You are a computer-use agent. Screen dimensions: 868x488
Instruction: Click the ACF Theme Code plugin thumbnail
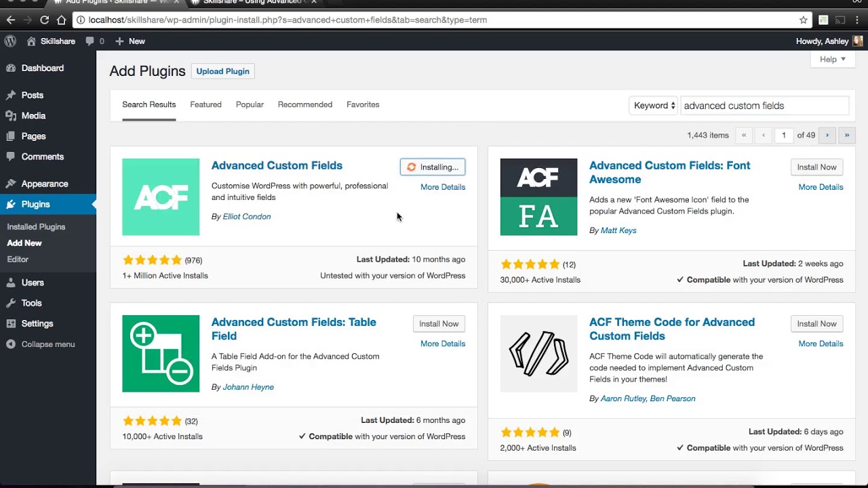[538, 354]
